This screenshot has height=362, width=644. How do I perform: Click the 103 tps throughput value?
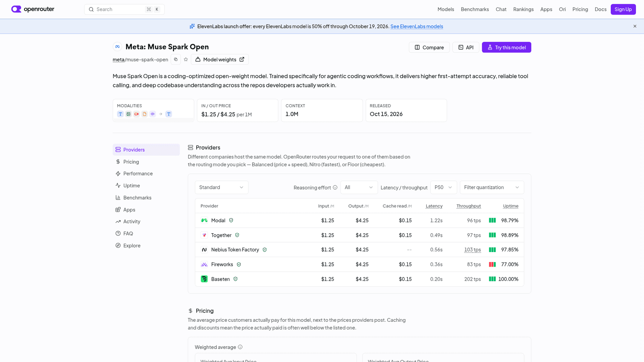[x=472, y=250]
